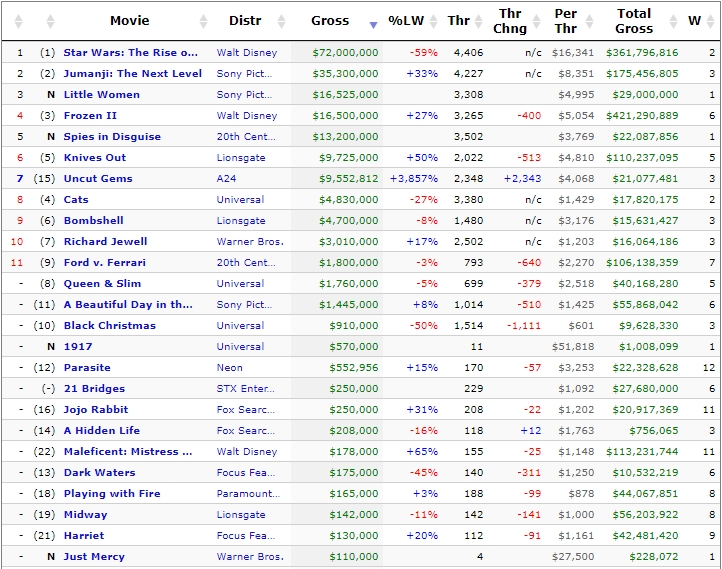Click the Gross column header

point(330,21)
